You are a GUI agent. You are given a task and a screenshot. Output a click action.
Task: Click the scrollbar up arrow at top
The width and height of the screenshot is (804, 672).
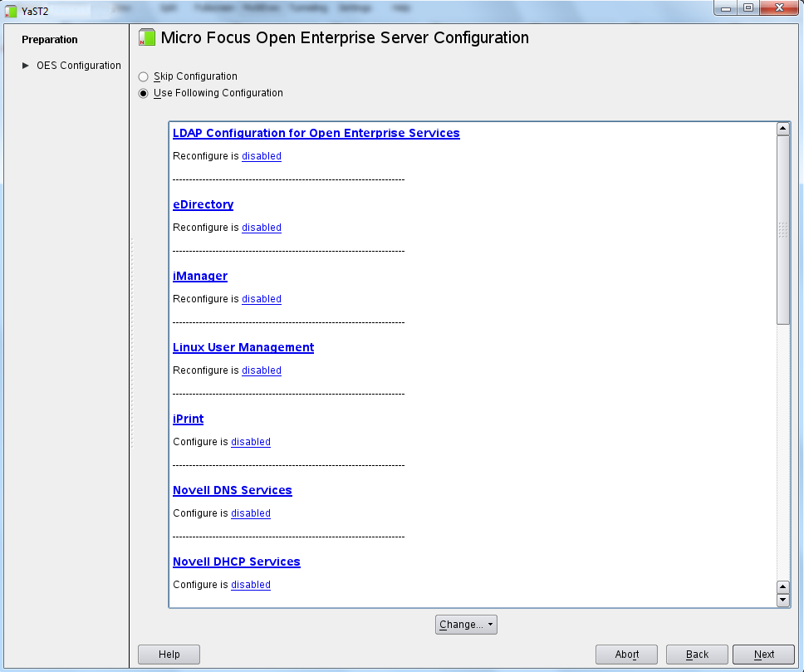783,129
